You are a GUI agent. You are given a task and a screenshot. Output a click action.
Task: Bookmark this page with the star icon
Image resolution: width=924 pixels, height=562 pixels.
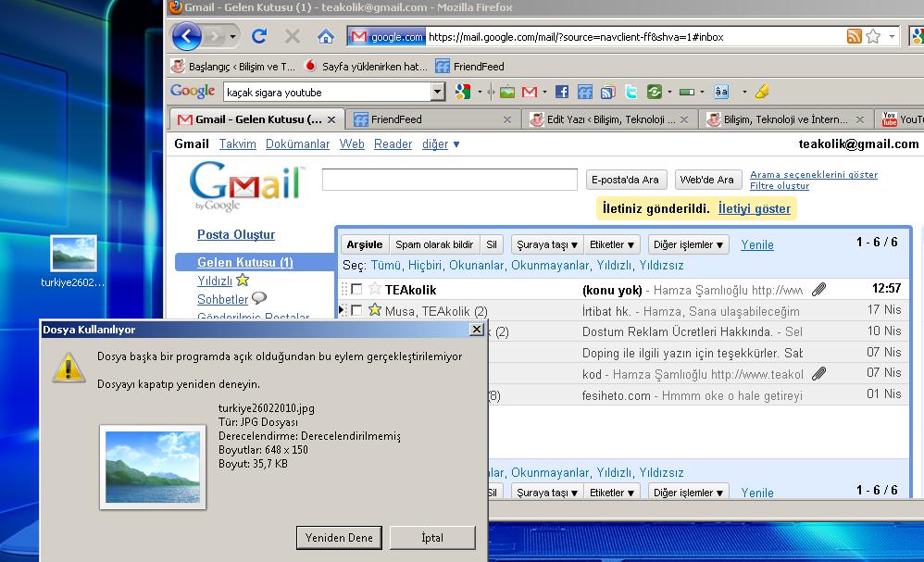pyautogui.click(x=873, y=36)
